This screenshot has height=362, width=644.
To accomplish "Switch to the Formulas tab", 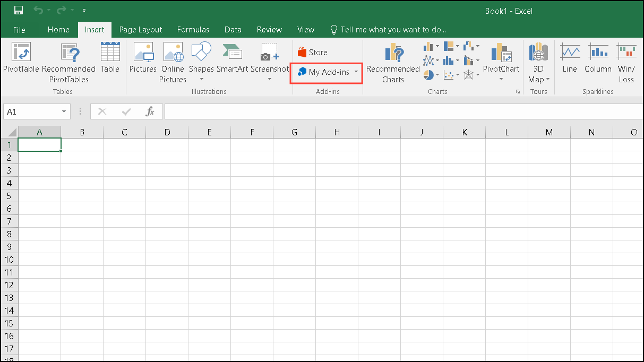I will (x=193, y=30).
